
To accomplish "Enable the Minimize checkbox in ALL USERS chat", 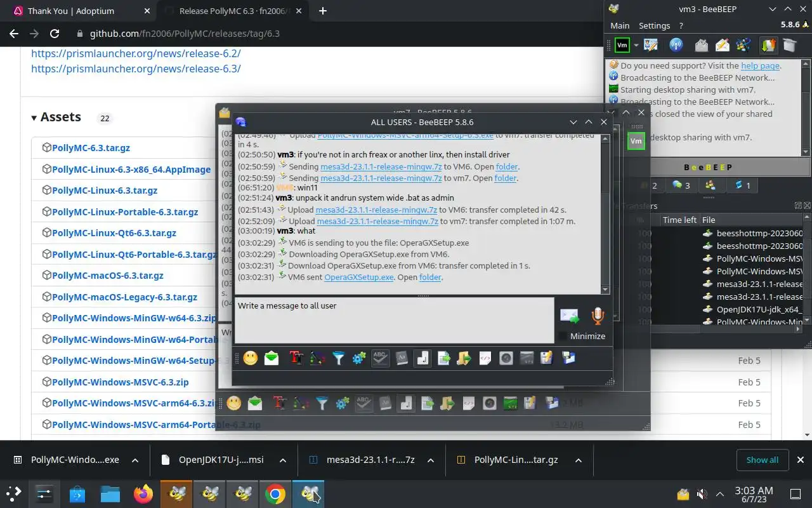I will click(563, 336).
